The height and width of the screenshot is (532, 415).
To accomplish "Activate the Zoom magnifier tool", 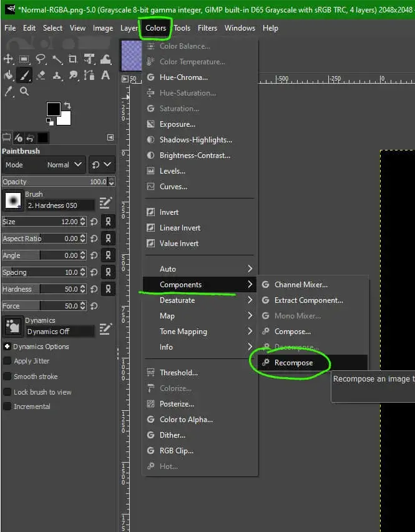I will pyautogui.click(x=24, y=91).
